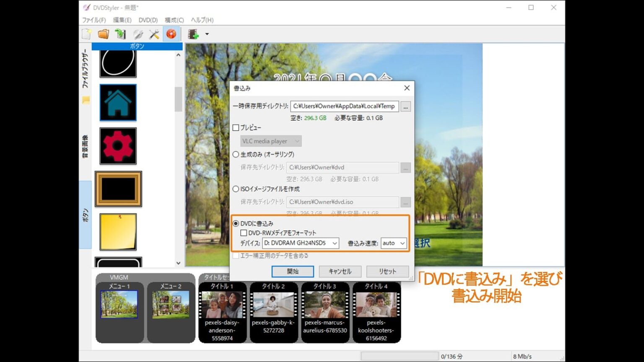Open the デバイス drive dropdown
This screenshot has width=644, height=362.
(x=300, y=243)
